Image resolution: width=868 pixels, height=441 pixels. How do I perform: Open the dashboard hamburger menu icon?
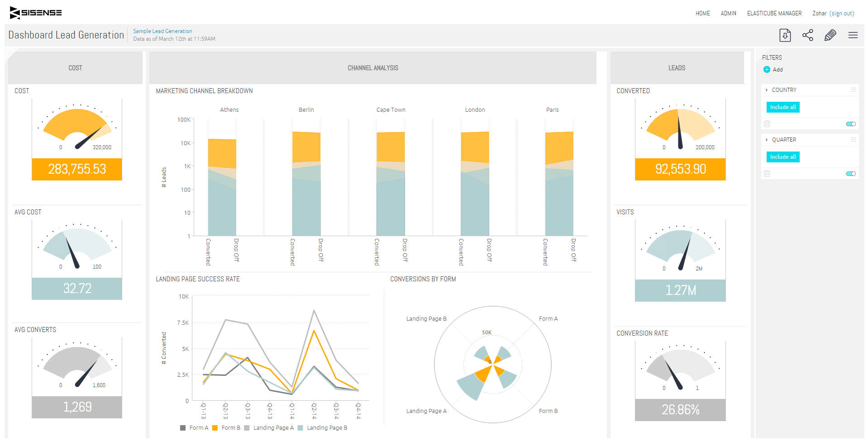click(x=853, y=35)
